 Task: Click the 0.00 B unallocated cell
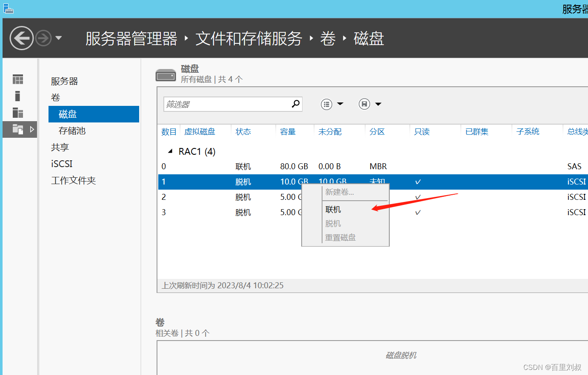pyautogui.click(x=330, y=166)
